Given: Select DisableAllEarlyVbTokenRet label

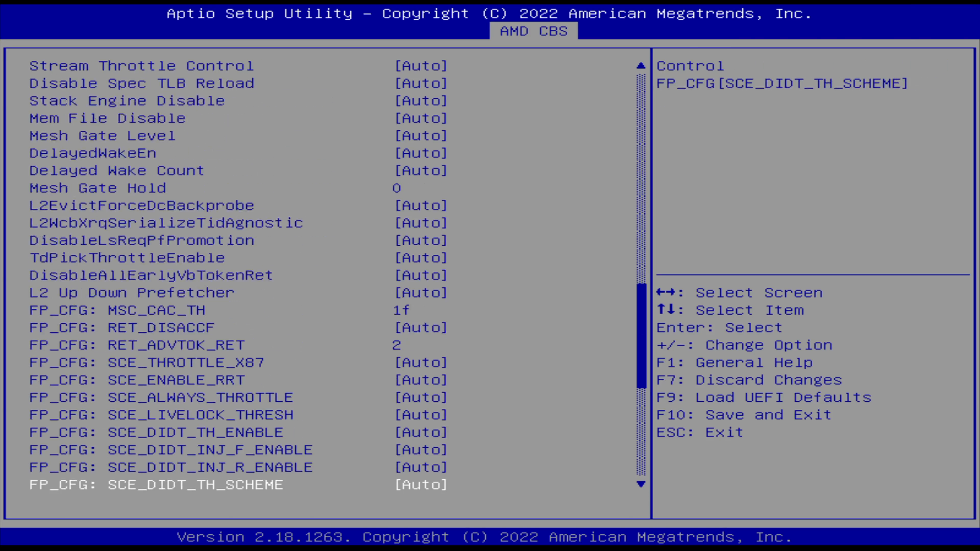Looking at the screenshot, I should (x=151, y=276).
